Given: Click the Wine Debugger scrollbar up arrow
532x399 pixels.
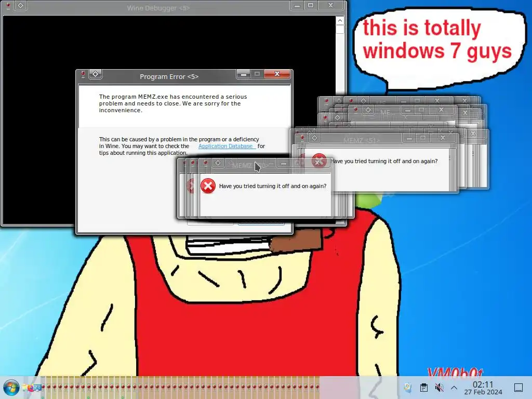Looking at the screenshot, I should pyautogui.click(x=340, y=21).
